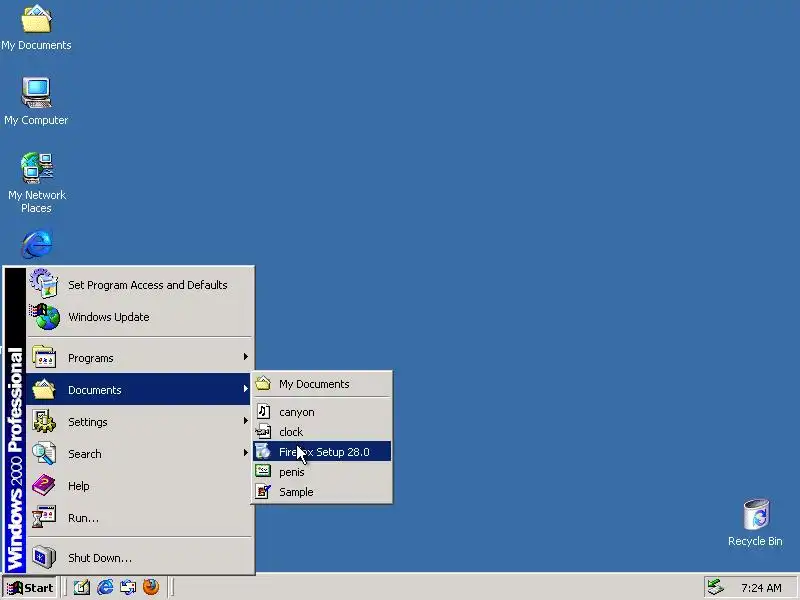Open the My Documents desktop icon
800x600 pixels.
click(36, 19)
